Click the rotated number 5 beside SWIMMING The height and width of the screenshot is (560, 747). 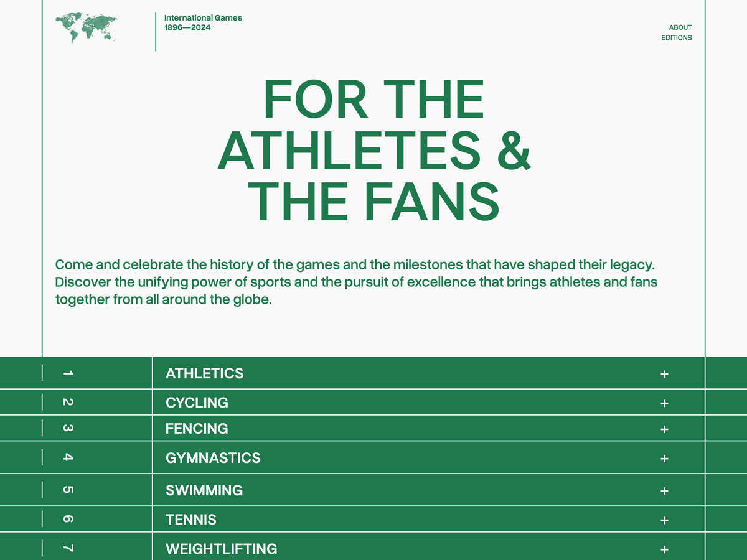(x=68, y=490)
